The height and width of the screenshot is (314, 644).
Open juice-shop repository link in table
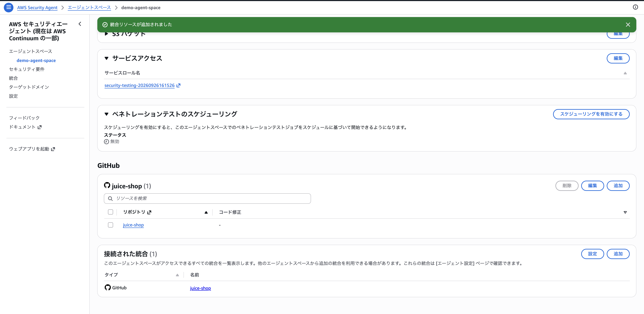(x=133, y=225)
